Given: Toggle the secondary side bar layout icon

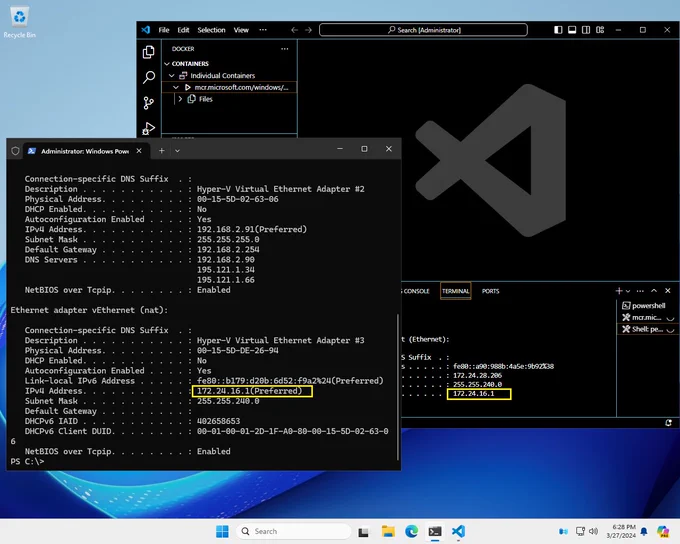Looking at the screenshot, I should tap(586, 30).
